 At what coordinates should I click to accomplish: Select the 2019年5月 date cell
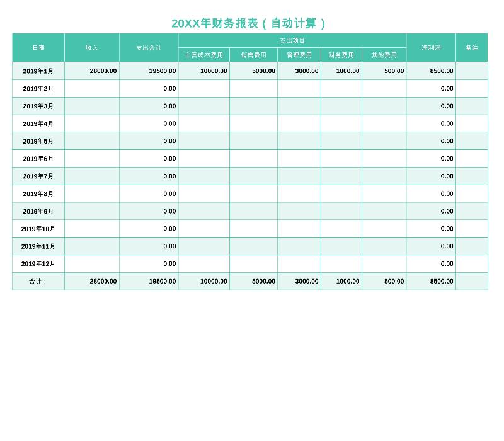(x=38, y=141)
